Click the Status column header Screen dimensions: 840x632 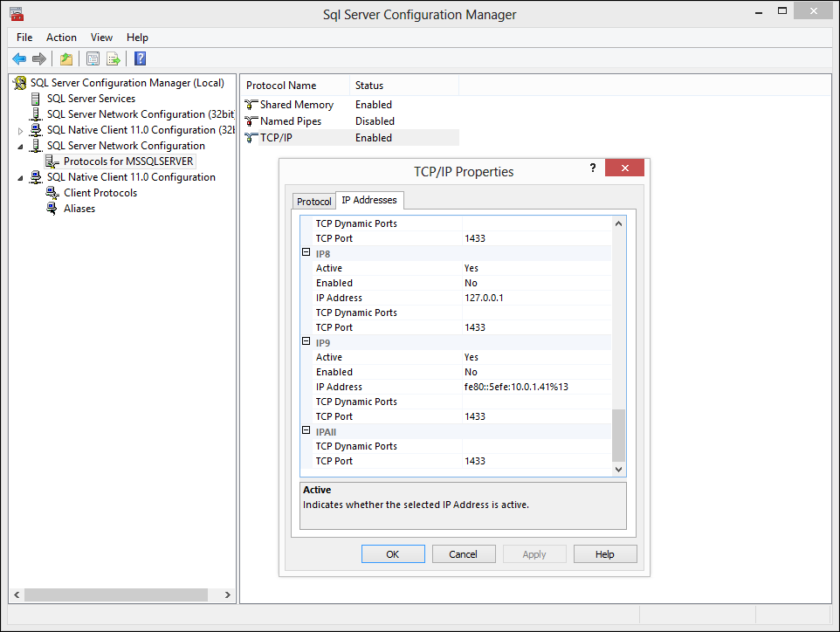click(x=404, y=86)
